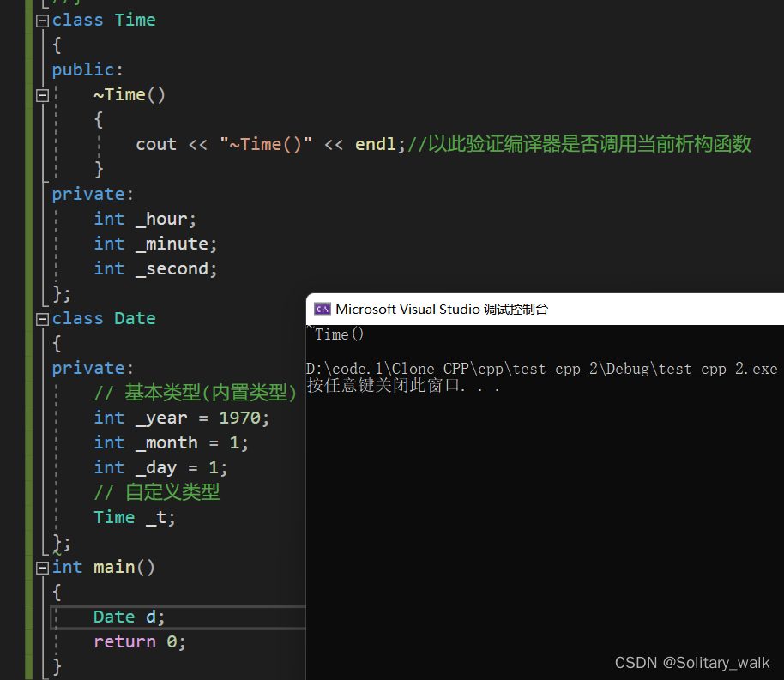784x680 pixels.
Task: Place cursor on the Date d; line
Action: pos(178,617)
